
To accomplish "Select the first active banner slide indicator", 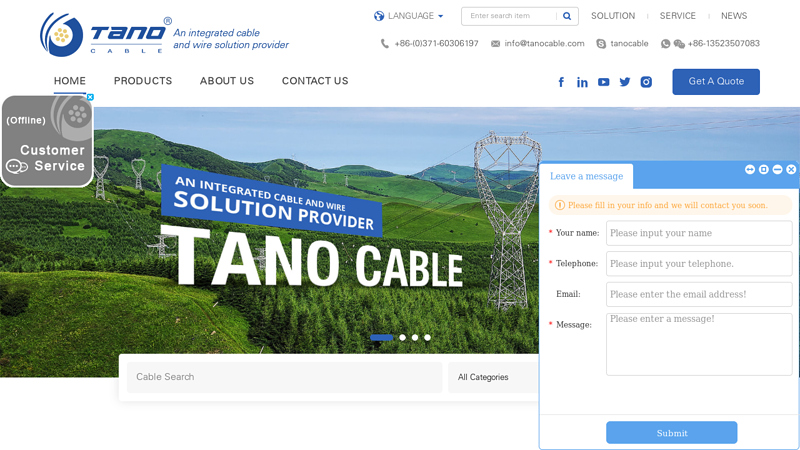I will pyautogui.click(x=382, y=338).
